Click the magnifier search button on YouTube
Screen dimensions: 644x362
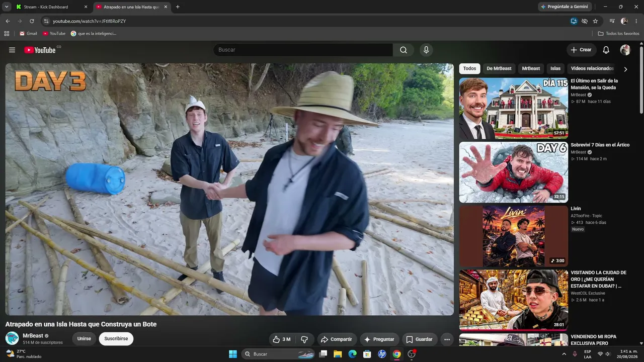tap(404, 50)
